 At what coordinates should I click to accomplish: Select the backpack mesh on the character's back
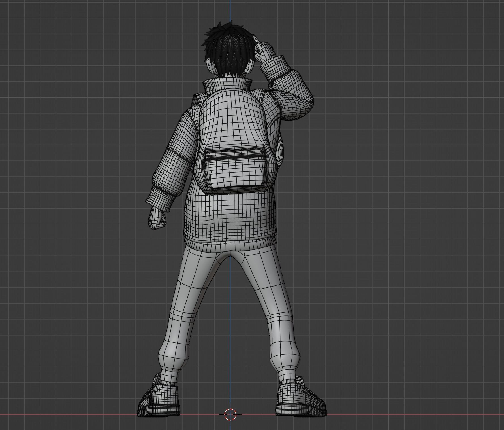click(x=235, y=142)
